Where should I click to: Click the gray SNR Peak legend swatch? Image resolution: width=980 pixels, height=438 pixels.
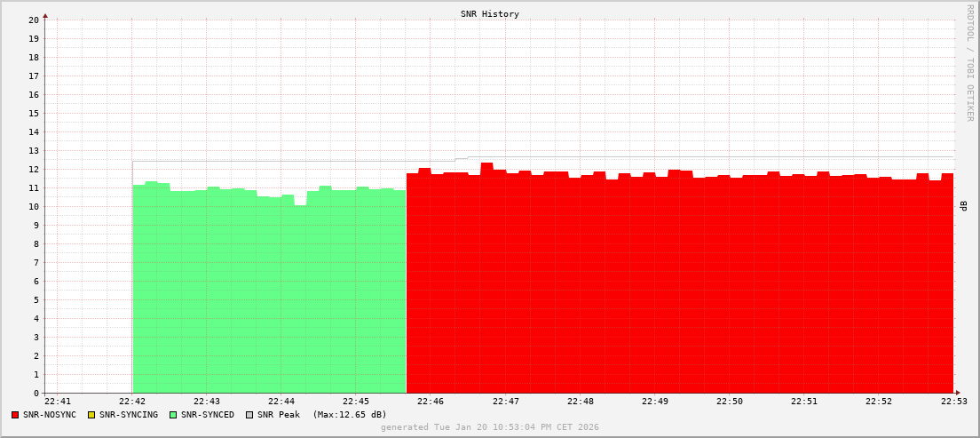tap(249, 415)
